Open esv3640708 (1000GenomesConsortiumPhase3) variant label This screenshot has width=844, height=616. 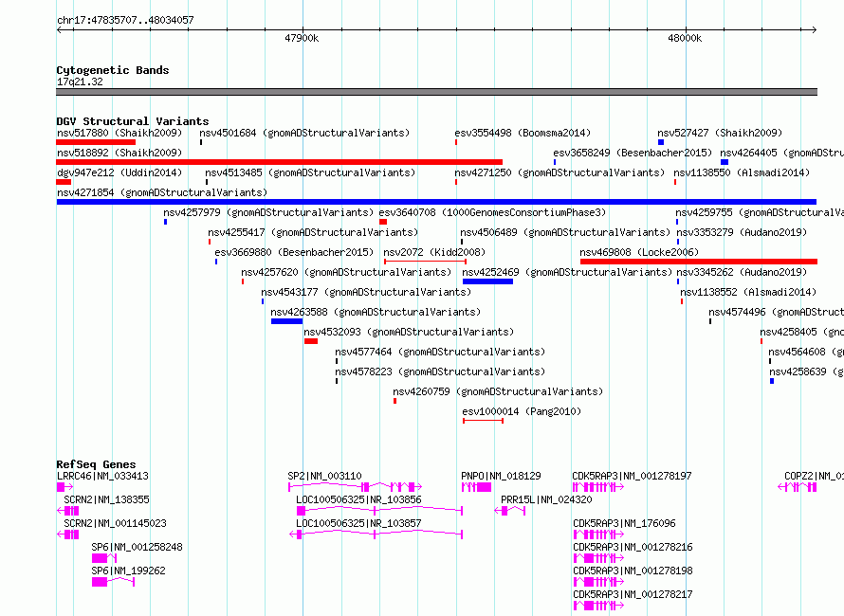click(x=492, y=212)
